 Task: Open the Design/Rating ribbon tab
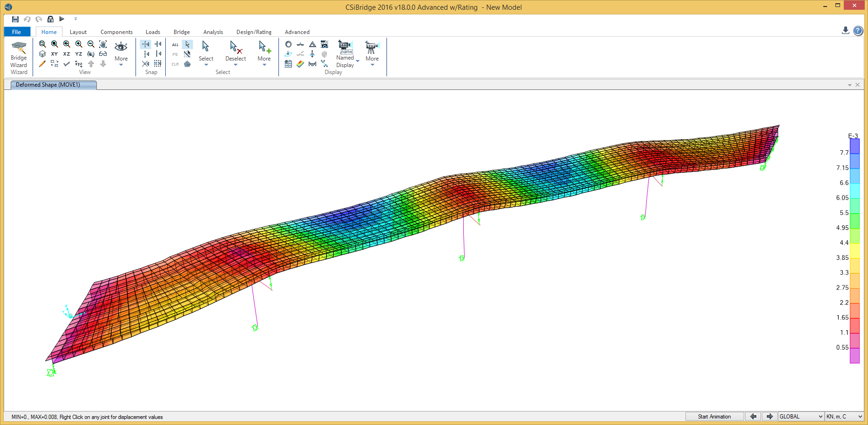[254, 32]
